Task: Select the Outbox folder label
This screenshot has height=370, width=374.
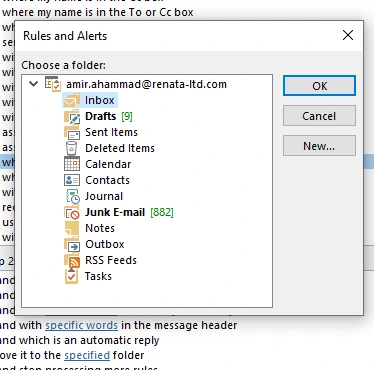Action: (105, 244)
